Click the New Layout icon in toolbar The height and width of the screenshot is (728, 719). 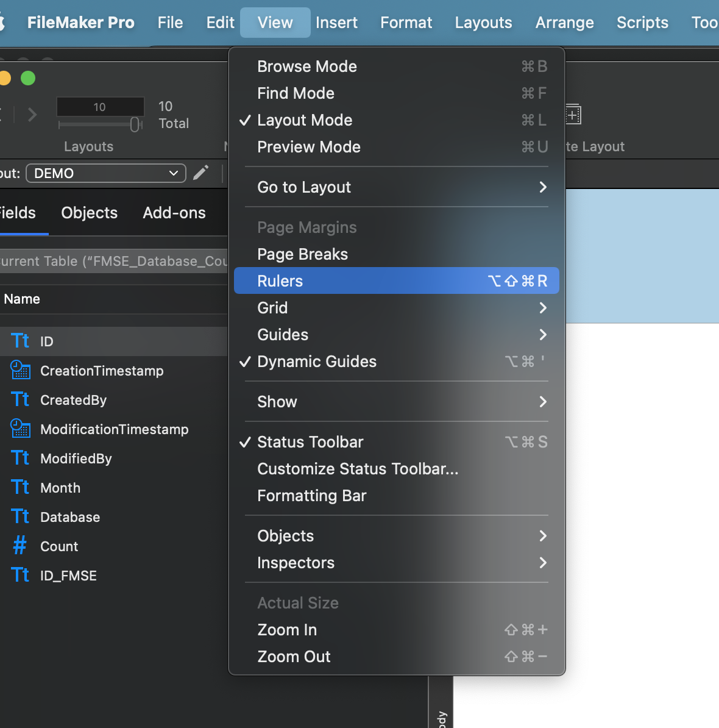(573, 115)
